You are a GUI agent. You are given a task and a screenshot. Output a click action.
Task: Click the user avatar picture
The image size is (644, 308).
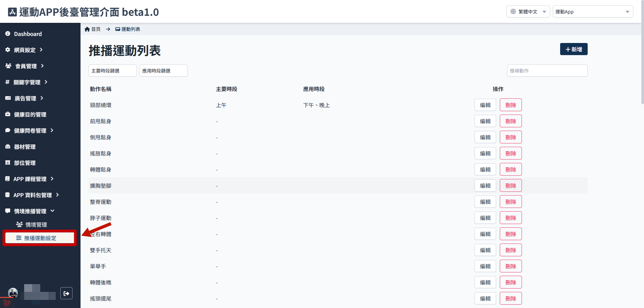13,293
